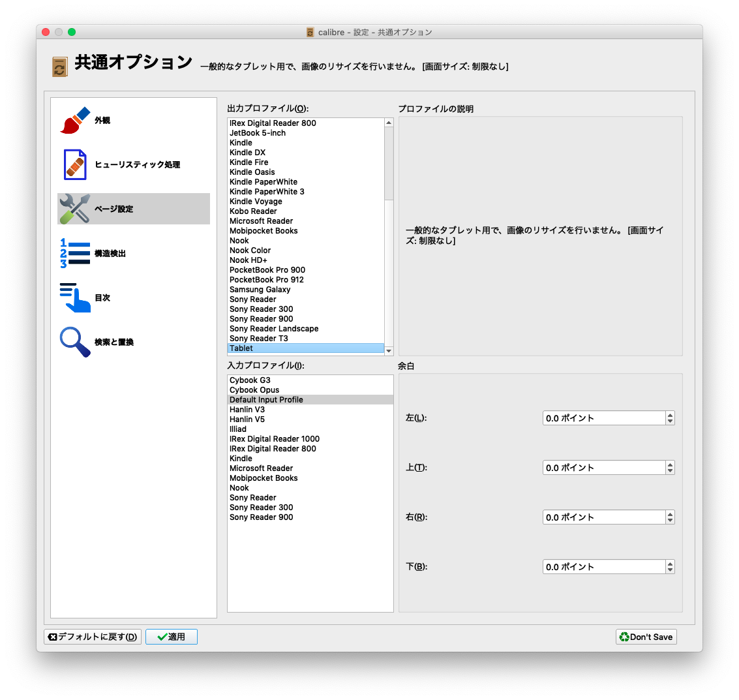
Task: Select Kindle Fire output profile
Action: pyautogui.click(x=306, y=162)
